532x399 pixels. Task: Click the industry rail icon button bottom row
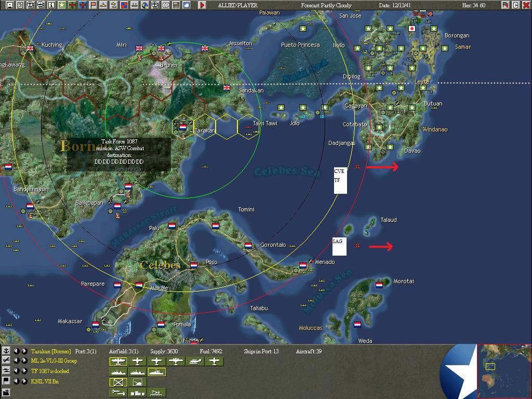coord(157,393)
